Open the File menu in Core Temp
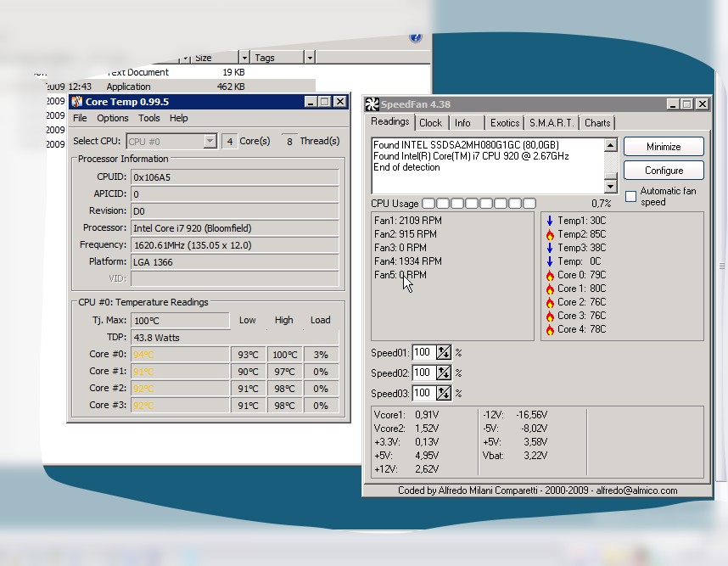This screenshot has width=728, height=566. pos(80,118)
